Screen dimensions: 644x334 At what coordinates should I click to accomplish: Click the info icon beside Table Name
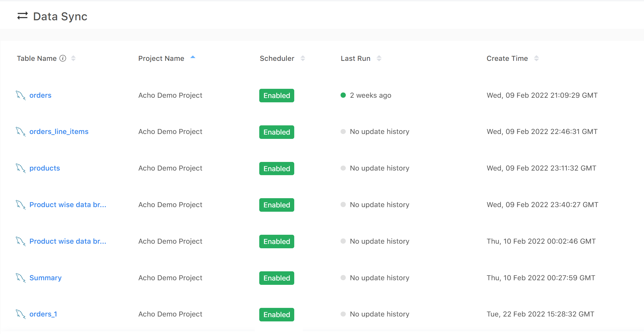tap(63, 58)
